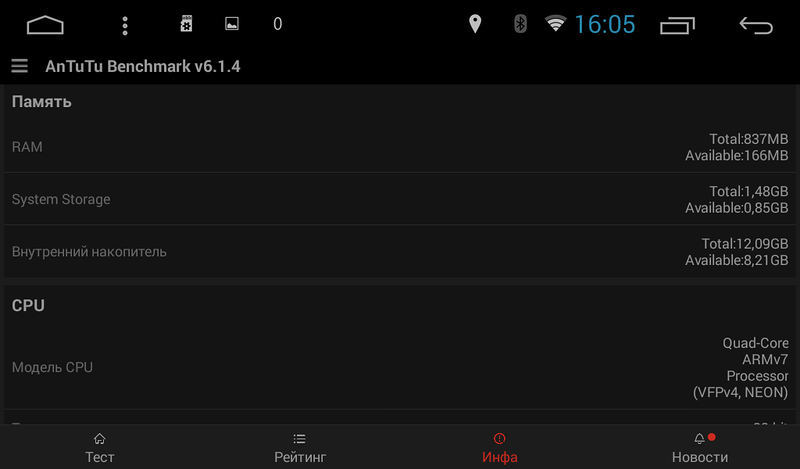
Task: Switch to the Тест tab
Action: pos(99,448)
